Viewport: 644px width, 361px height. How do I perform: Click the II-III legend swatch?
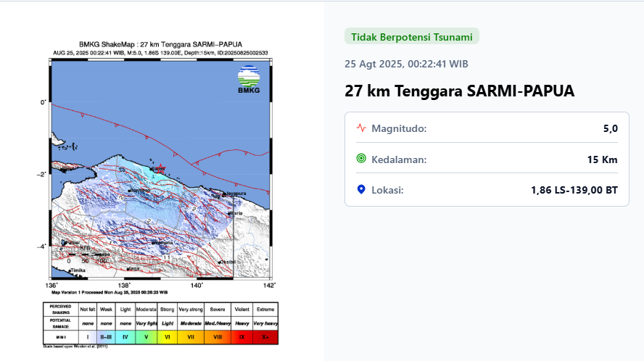click(106, 337)
